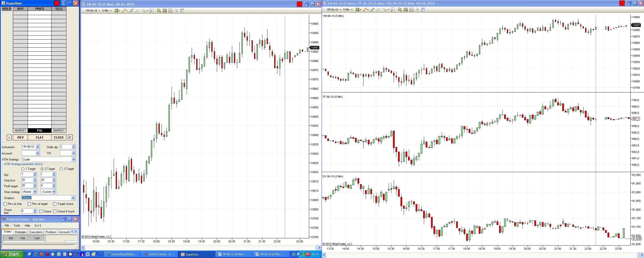Click zoom in icon in middle chart toolbar

click(x=131, y=11)
